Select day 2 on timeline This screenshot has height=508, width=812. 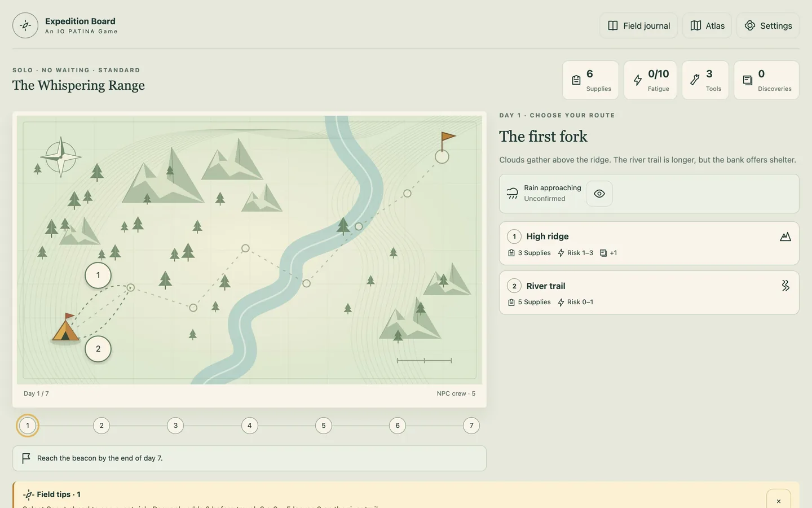tap(101, 426)
